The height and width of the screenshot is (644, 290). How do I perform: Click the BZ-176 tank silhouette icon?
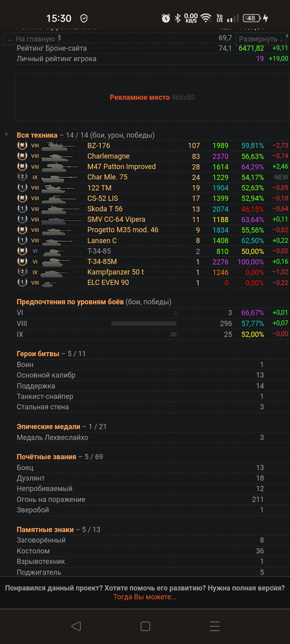point(58,146)
